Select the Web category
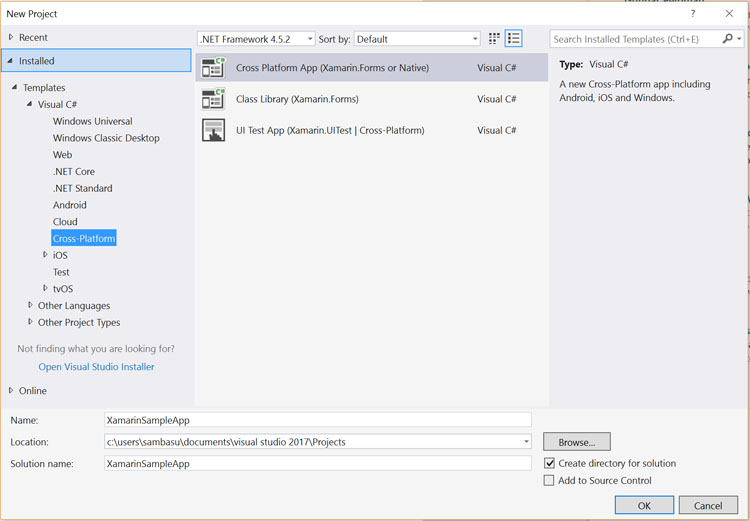This screenshot has height=521, width=750. [63, 155]
